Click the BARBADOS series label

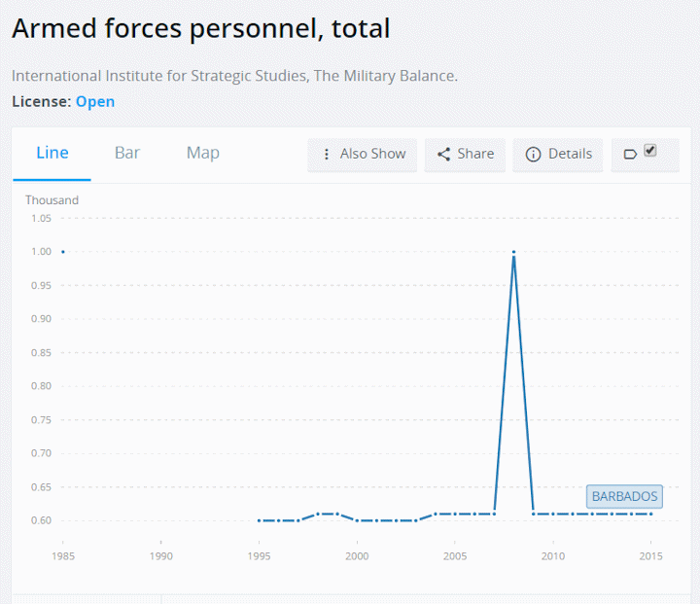click(624, 496)
